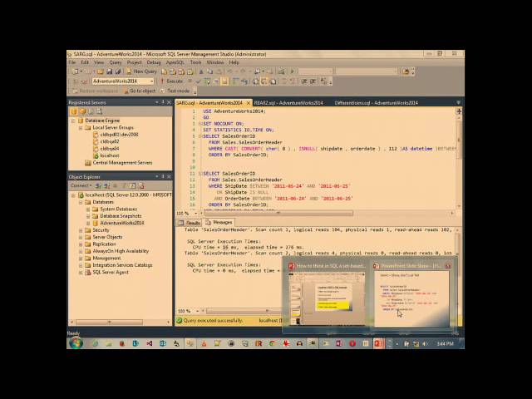The image size is (532, 399).
Task: Click the Visual Studio taskbar icon
Action: (150, 343)
